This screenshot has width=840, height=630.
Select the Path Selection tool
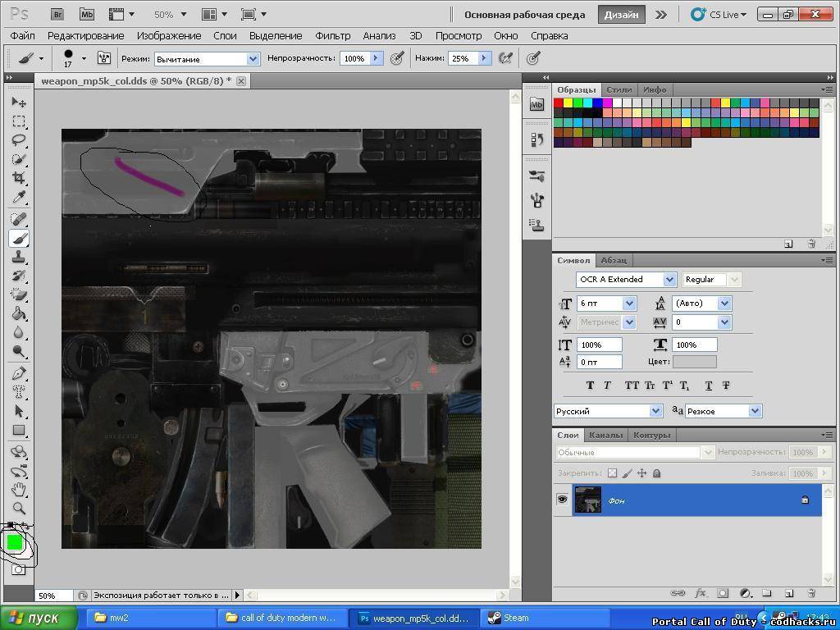[19, 412]
